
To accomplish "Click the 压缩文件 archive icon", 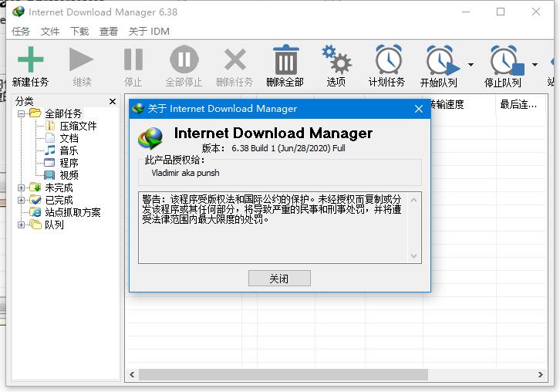I will (x=50, y=126).
